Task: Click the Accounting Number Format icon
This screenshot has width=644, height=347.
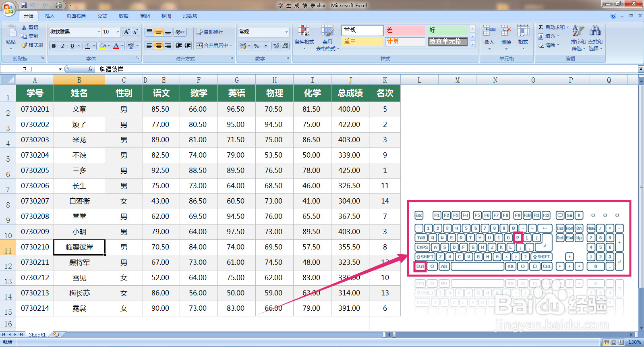Action: (x=242, y=46)
